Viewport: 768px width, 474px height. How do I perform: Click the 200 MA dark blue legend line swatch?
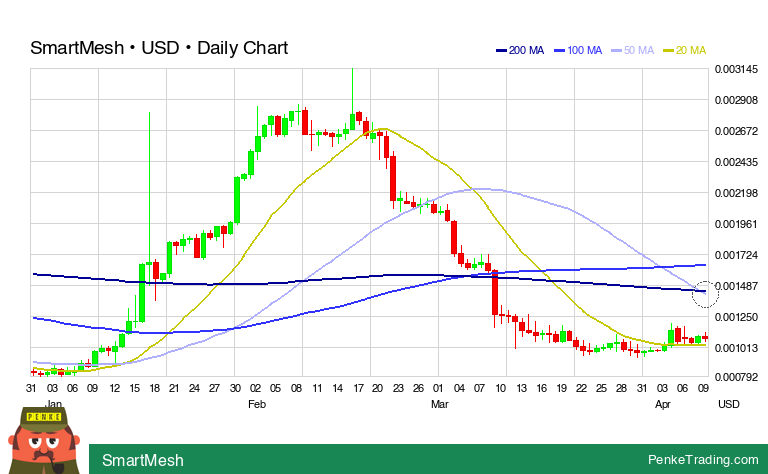pyautogui.click(x=501, y=50)
